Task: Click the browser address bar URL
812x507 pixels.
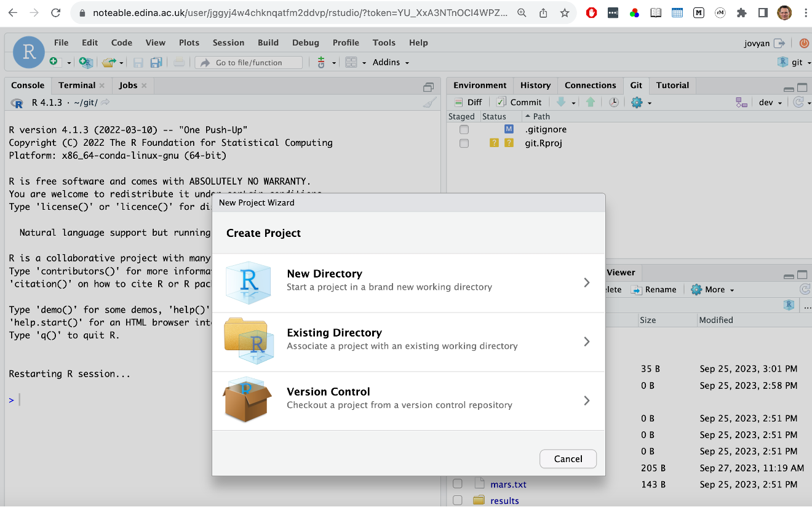Action: [300, 13]
